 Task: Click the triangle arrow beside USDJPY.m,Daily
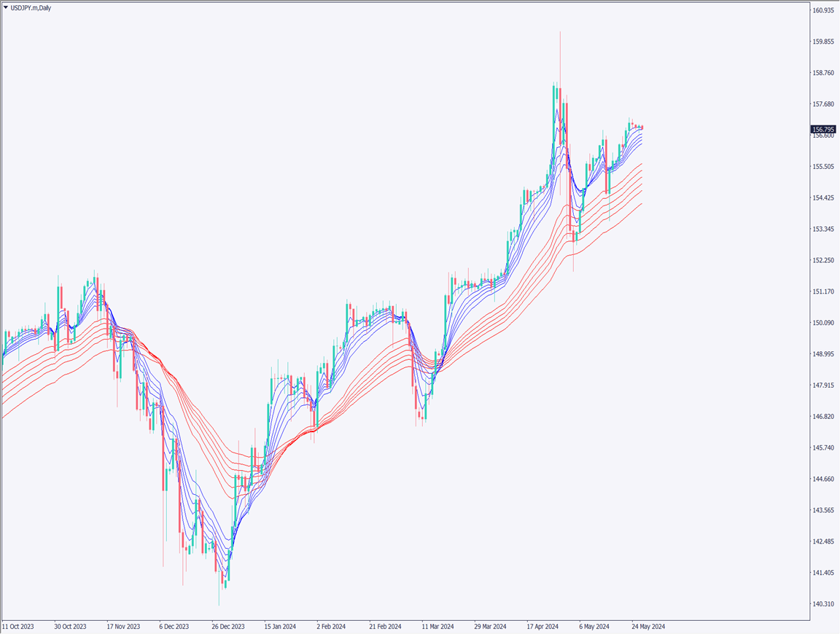[x=6, y=7]
